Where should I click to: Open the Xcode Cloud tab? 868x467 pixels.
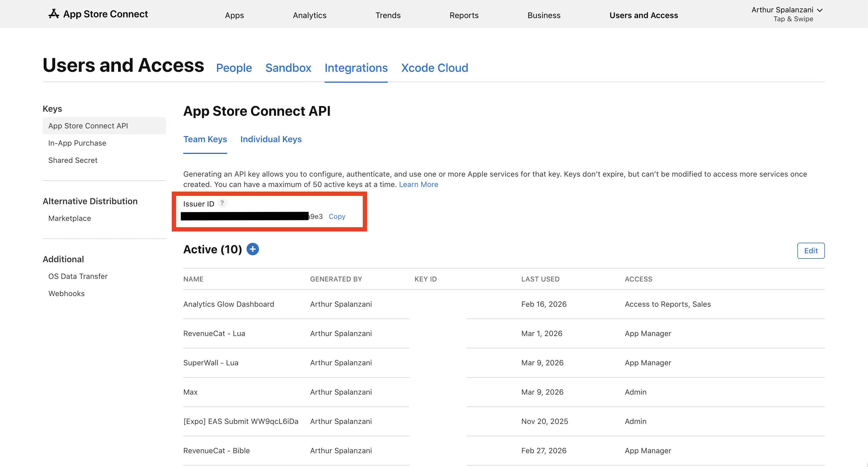tap(435, 68)
